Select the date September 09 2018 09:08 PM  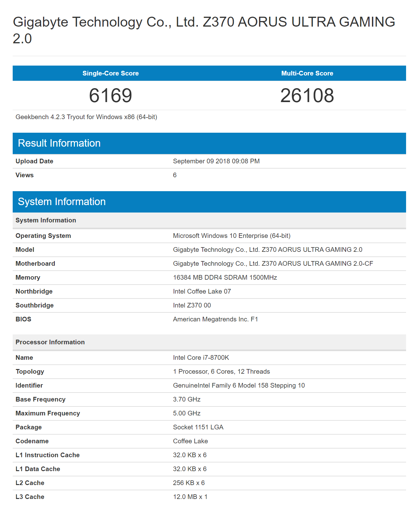click(216, 161)
